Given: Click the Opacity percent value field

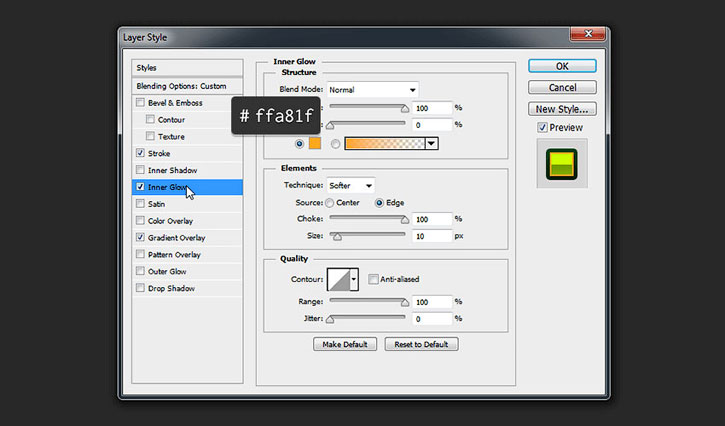Looking at the screenshot, I should (x=432, y=108).
